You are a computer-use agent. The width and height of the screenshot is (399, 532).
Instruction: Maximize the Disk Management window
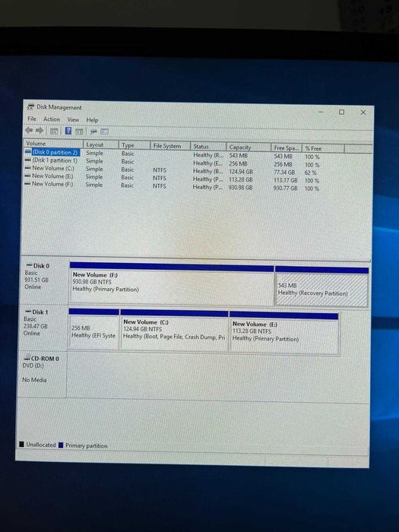tap(342, 112)
